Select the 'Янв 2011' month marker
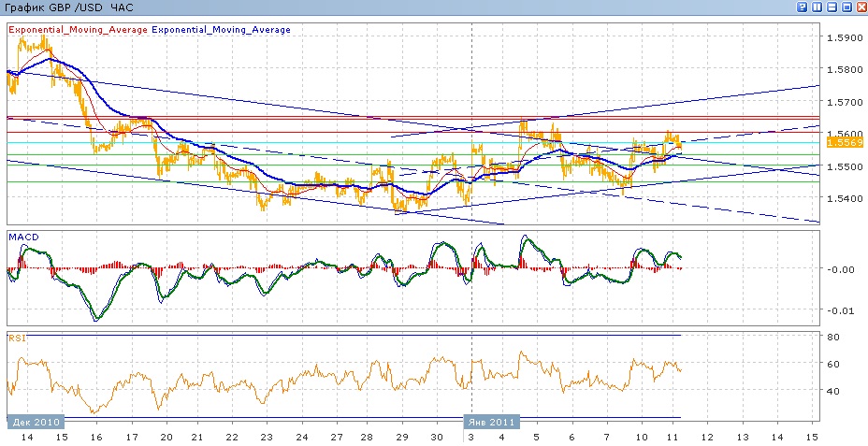 [x=491, y=422]
